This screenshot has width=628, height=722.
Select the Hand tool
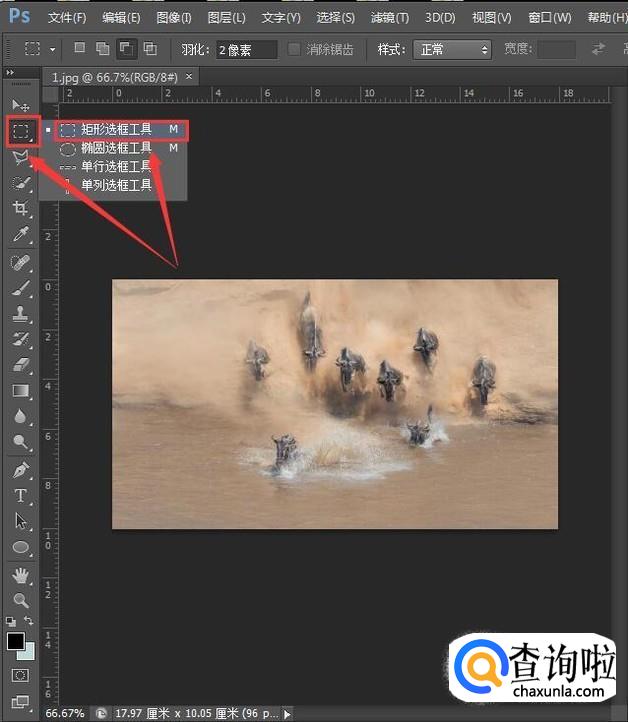pos(21,576)
